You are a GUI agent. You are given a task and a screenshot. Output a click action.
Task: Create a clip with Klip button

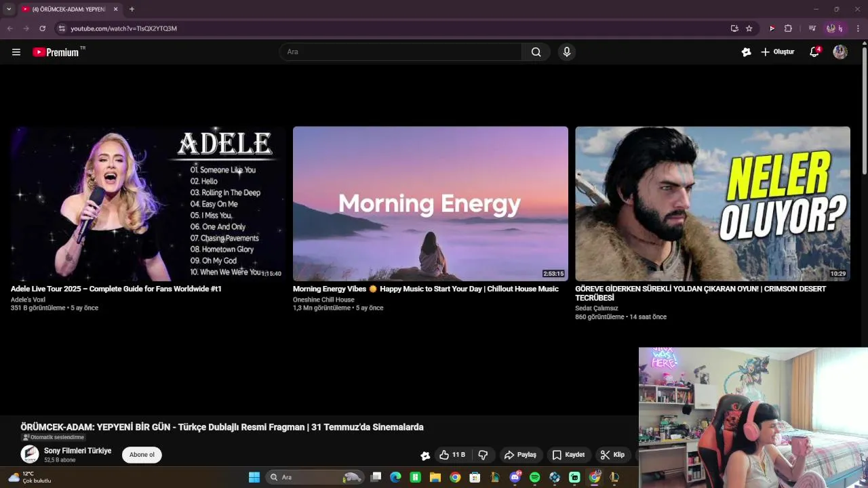612,455
